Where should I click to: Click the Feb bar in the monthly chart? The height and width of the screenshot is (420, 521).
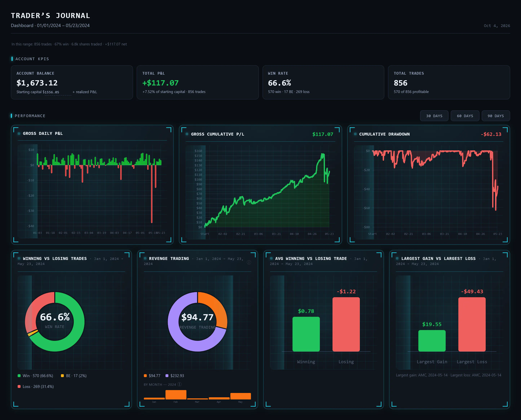click(x=176, y=395)
